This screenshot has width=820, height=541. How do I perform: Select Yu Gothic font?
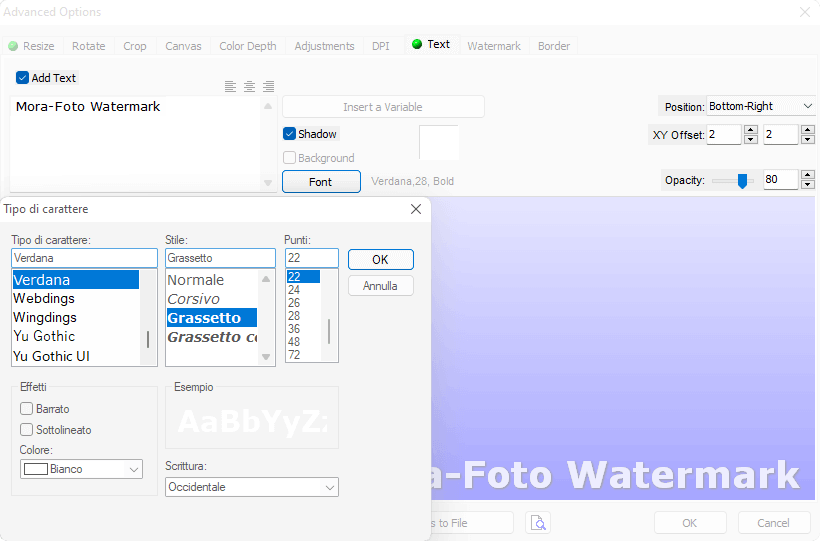click(x=76, y=336)
